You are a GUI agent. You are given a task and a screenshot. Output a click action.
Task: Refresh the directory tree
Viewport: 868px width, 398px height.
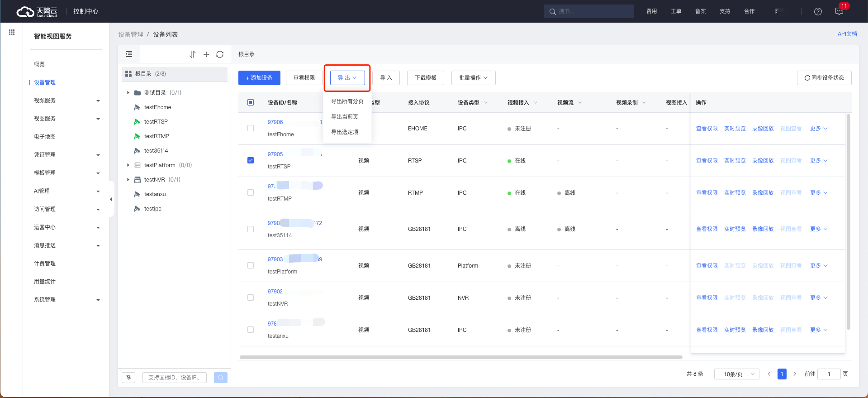(220, 54)
